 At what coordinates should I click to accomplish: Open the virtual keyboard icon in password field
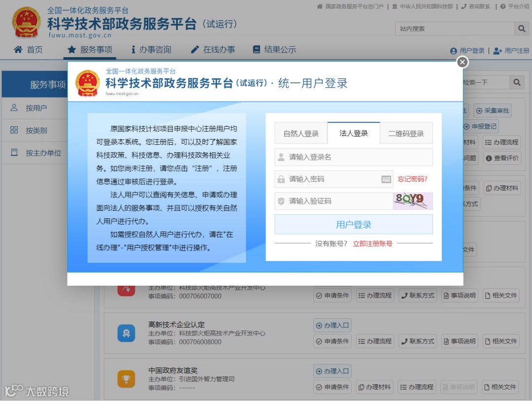tap(386, 179)
